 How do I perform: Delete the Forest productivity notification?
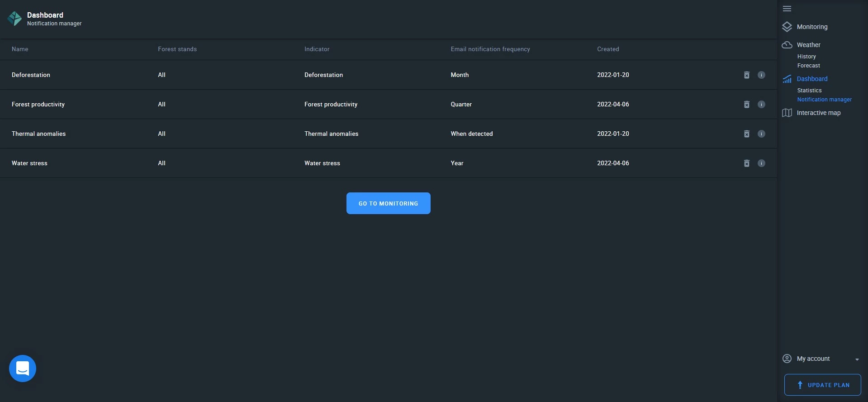coord(746,105)
